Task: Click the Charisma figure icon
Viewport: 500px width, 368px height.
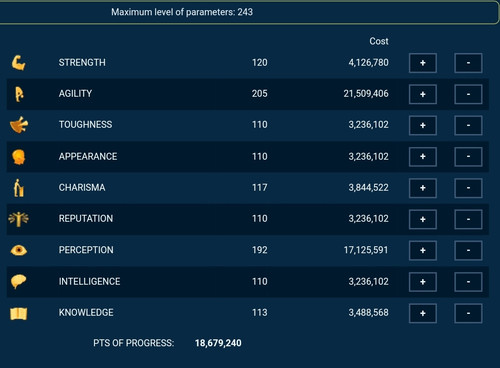Action: (x=19, y=188)
